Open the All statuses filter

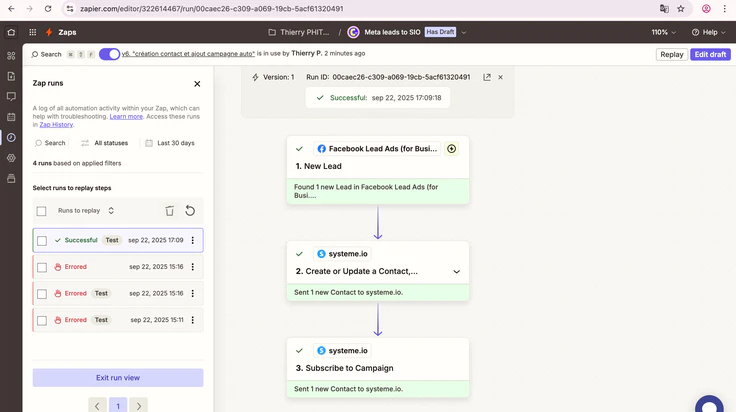[x=104, y=143]
